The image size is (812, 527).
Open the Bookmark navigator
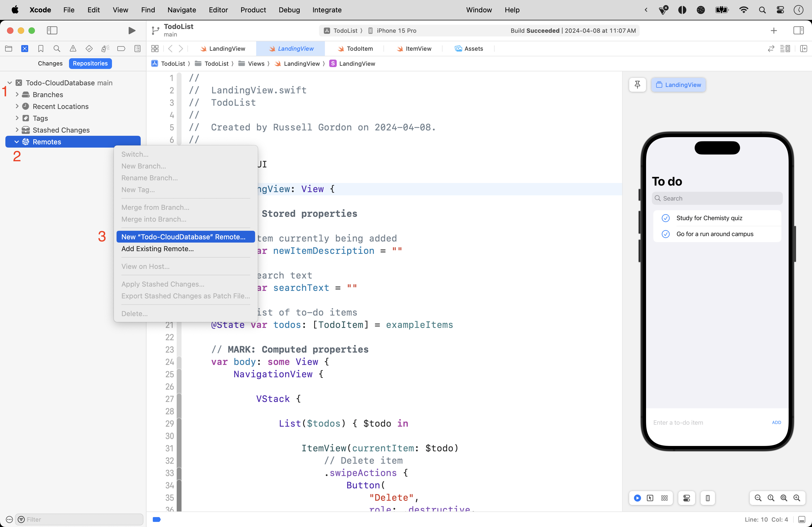point(41,48)
